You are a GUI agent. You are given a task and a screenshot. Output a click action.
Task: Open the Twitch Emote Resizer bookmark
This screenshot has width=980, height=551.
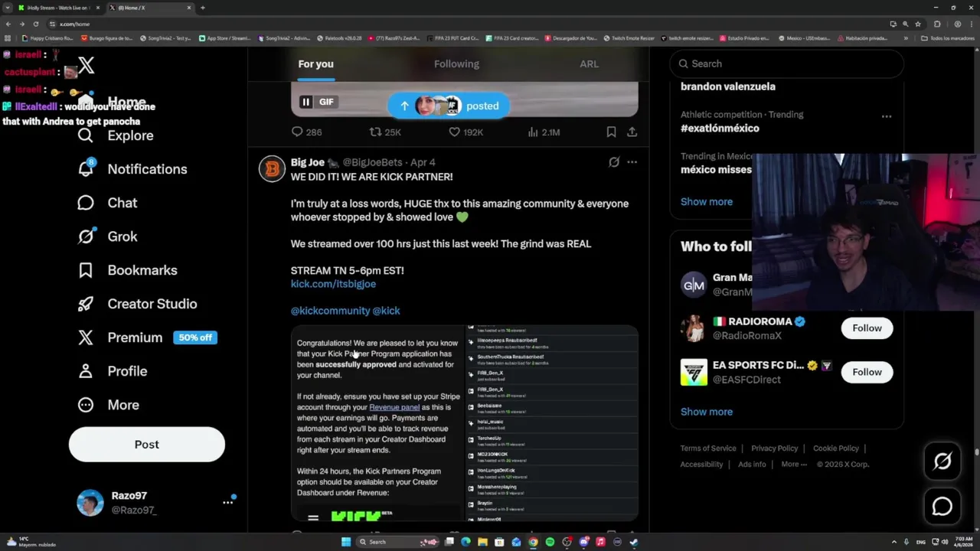(x=629, y=38)
